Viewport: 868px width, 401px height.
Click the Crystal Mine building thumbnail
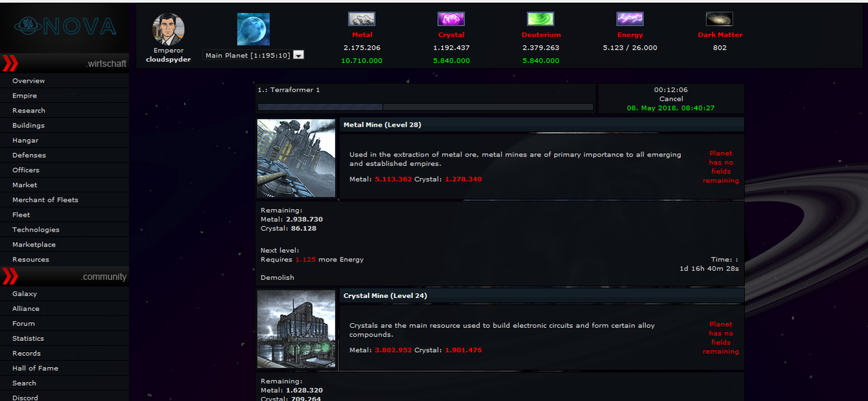click(x=296, y=329)
